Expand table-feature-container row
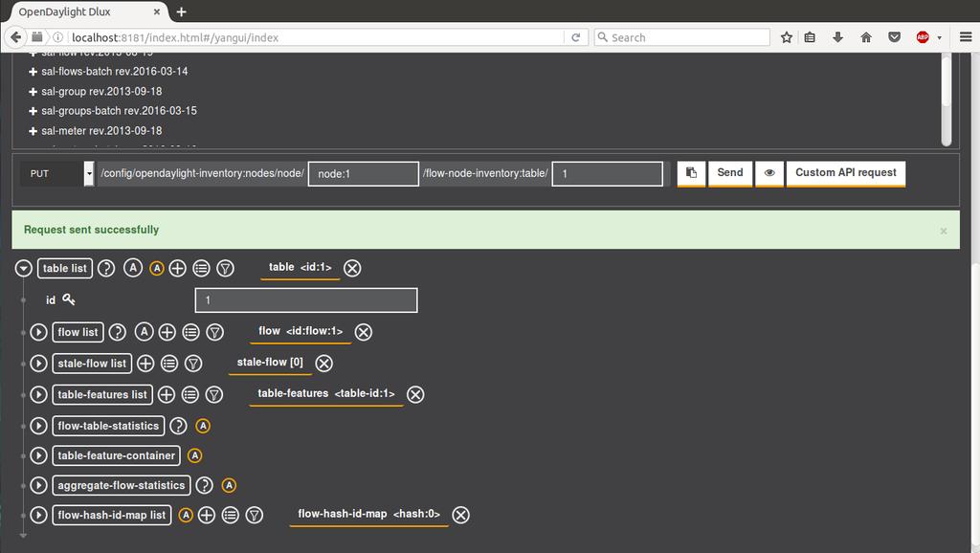Viewport: 980px width, 553px height. coord(38,455)
